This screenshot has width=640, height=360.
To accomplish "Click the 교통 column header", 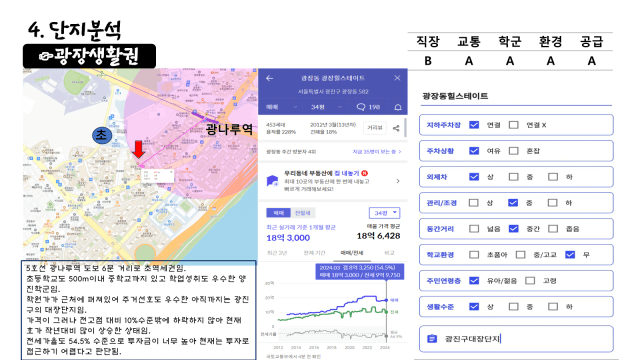I will pos(469,41).
